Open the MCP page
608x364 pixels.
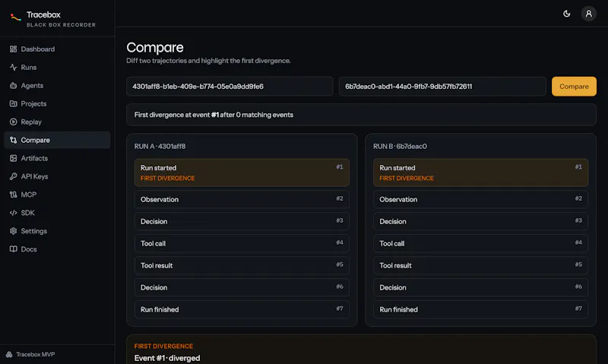(58, 195)
